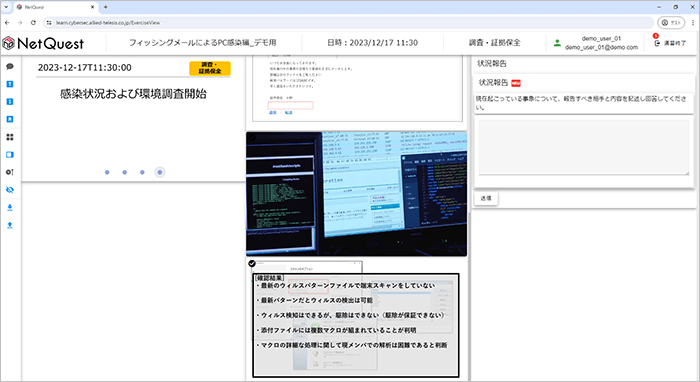Select the NetQuest browser tab
Image resolution: width=700 pixels, height=382 pixels.
tap(56, 7)
